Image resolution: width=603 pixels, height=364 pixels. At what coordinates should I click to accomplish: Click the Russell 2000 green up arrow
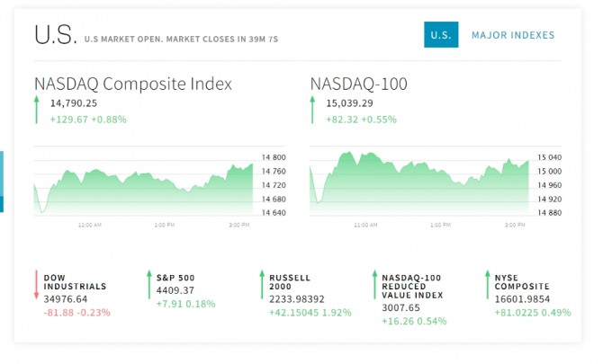pos(262,284)
